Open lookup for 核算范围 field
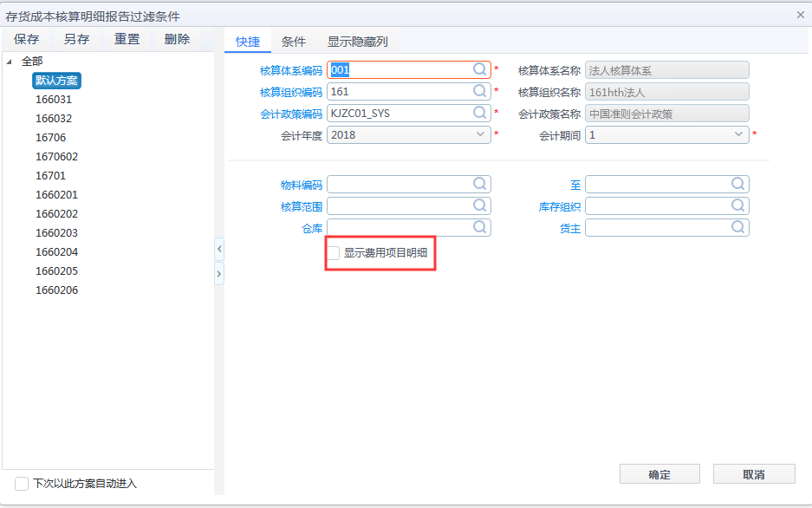This screenshot has height=508, width=812. [x=480, y=205]
